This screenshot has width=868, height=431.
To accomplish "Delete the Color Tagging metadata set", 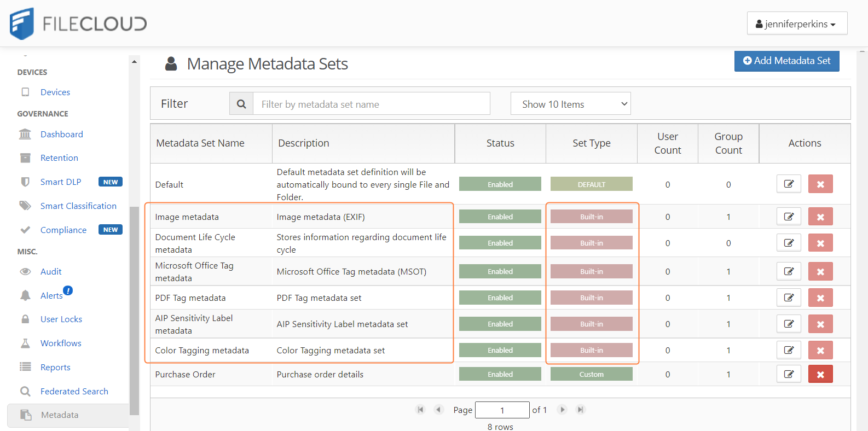I will [x=820, y=350].
